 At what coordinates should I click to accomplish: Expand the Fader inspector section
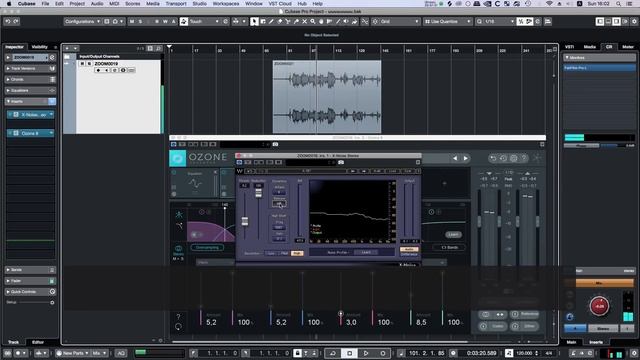point(30,281)
